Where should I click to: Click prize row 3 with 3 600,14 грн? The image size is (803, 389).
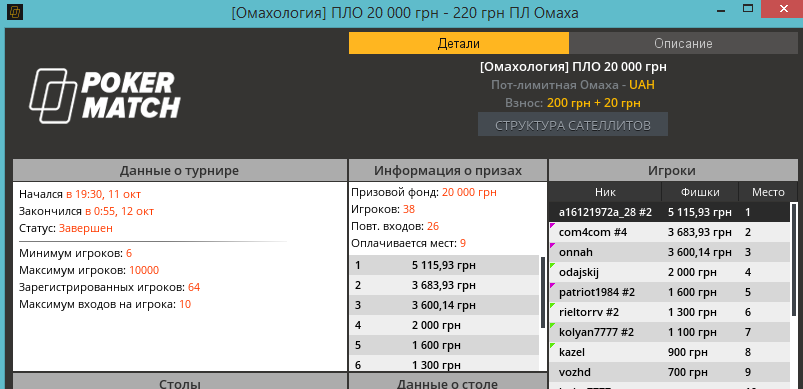pyautogui.click(x=444, y=305)
